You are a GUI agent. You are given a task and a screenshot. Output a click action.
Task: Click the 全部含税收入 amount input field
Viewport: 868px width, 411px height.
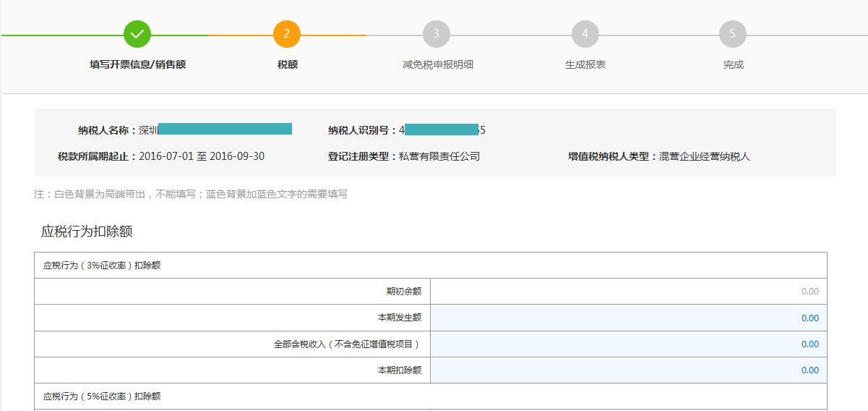[628, 344]
